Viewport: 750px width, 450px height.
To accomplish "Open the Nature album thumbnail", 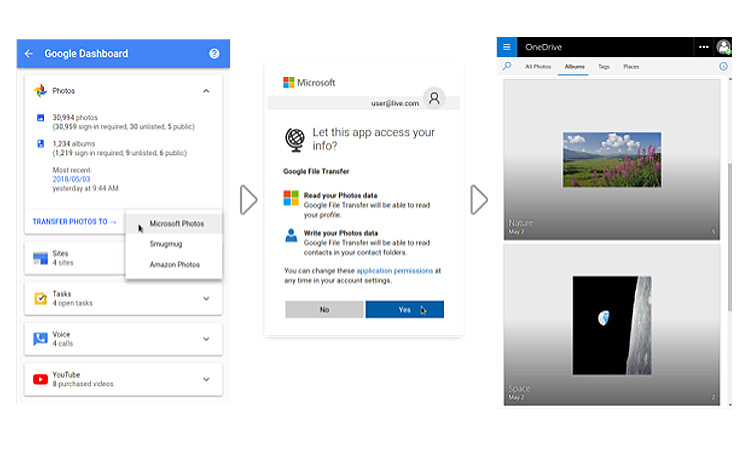I will pos(612,159).
